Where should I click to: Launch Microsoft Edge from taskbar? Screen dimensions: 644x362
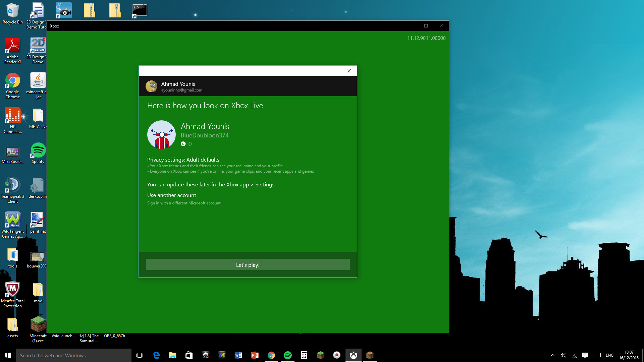point(156,355)
